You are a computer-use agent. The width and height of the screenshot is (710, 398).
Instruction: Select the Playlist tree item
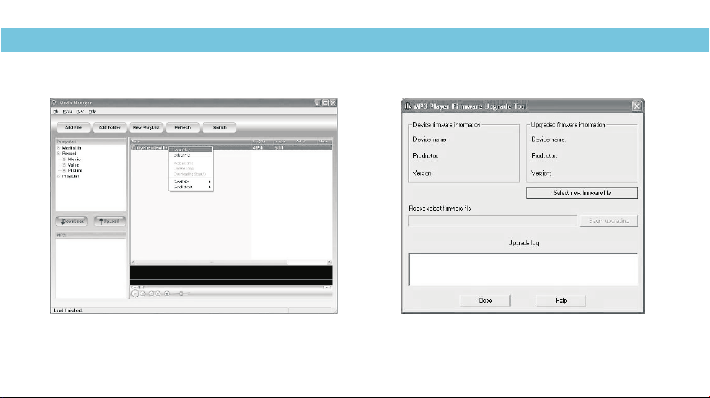(x=71, y=176)
